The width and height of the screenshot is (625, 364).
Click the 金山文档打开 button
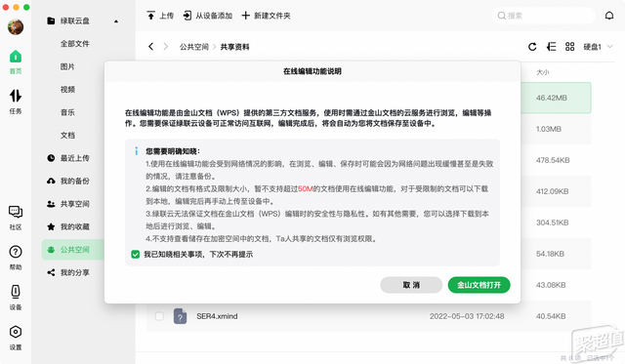coord(479,285)
